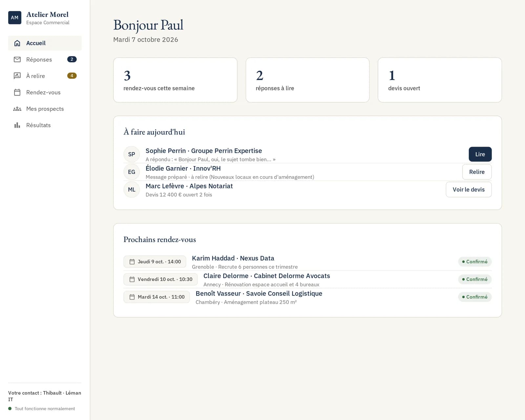Click the ML avatar of Marc Lefèvre
Viewport: 525px width, 420px height.
click(x=132, y=190)
